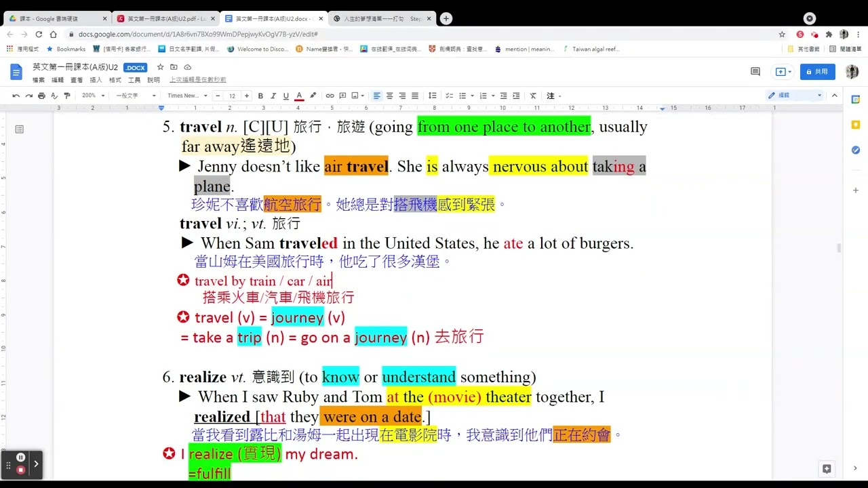Viewport: 868px width, 488px height.
Task: Click the Add comment toolbar icon
Action: click(342, 96)
